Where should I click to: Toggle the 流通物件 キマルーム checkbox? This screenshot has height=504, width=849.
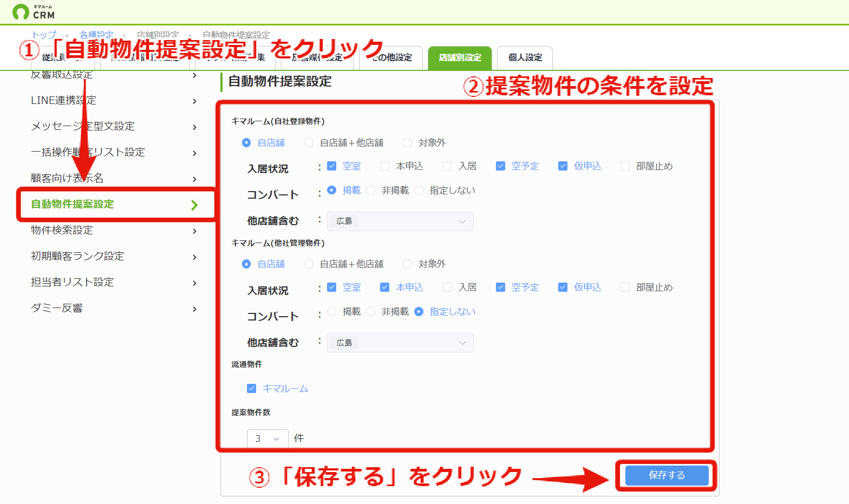click(x=251, y=389)
